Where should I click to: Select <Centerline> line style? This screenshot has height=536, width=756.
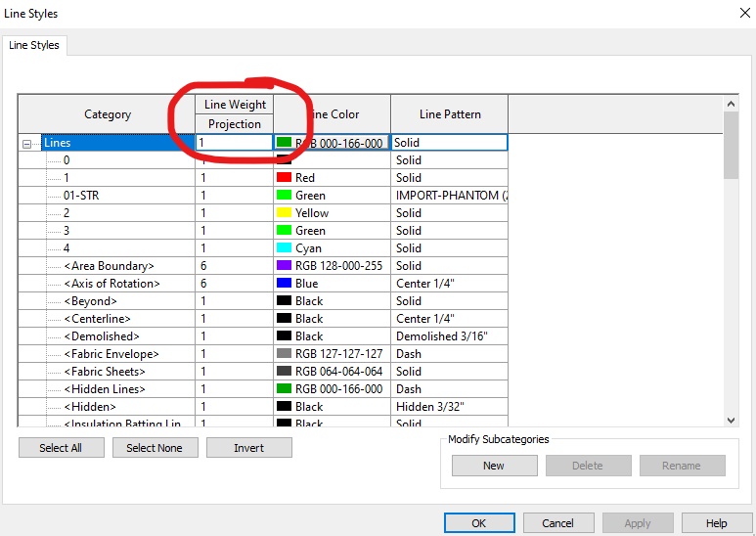[97, 319]
